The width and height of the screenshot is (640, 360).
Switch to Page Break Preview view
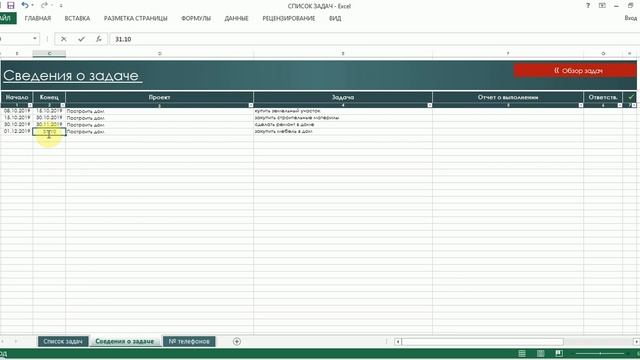(559, 353)
